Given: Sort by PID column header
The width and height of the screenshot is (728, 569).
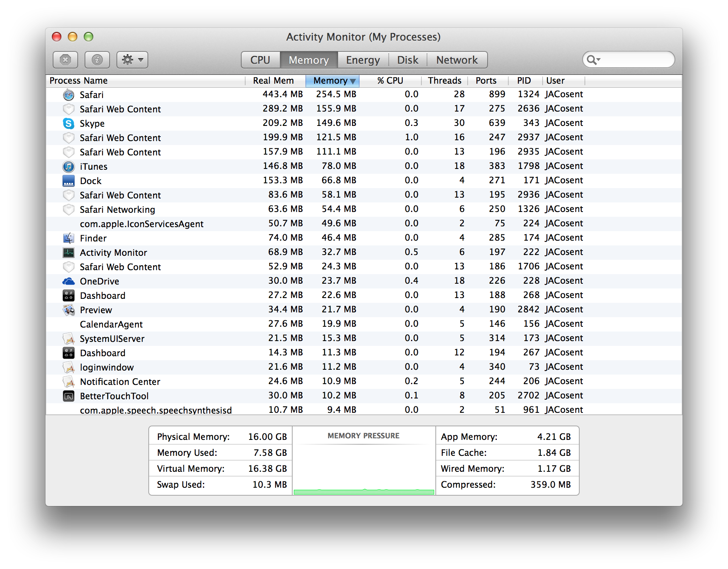Looking at the screenshot, I should [525, 81].
